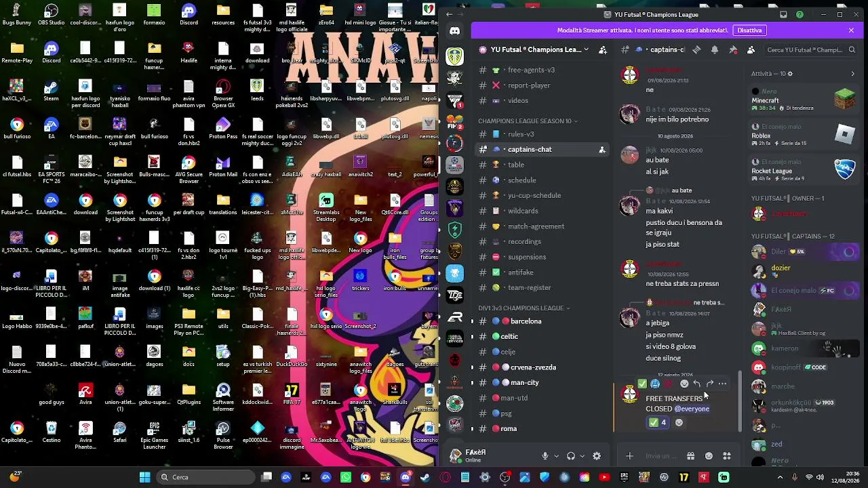
Task: Select member kameron in member list
Action: [x=804, y=348]
